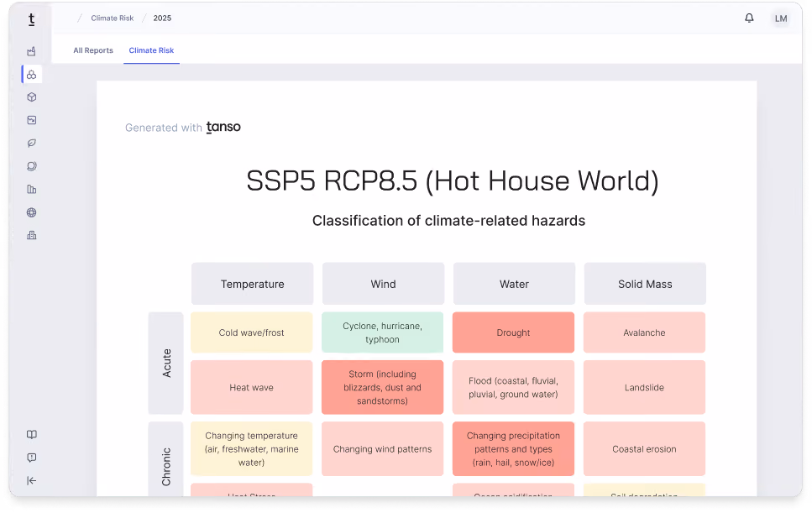Open the bar chart icon in sidebar
The image size is (812, 513).
click(32, 190)
